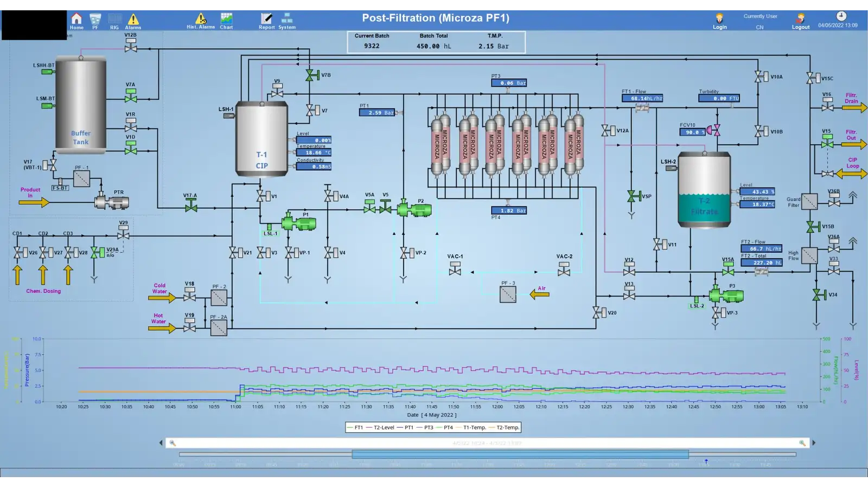The height and width of the screenshot is (488, 868).
Task: Click the blue trend time-range slider
Action: pyautogui.click(x=520, y=454)
